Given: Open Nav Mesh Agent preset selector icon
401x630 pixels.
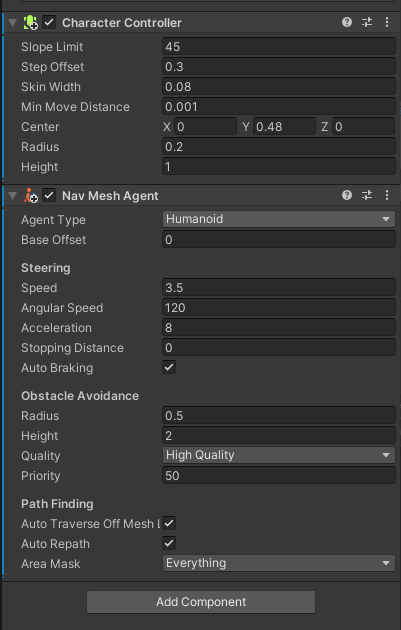Looking at the screenshot, I should (x=367, y=195).
